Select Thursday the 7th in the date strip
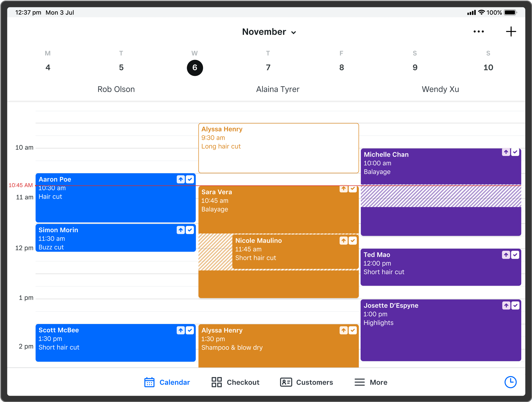 pos(268,68)
